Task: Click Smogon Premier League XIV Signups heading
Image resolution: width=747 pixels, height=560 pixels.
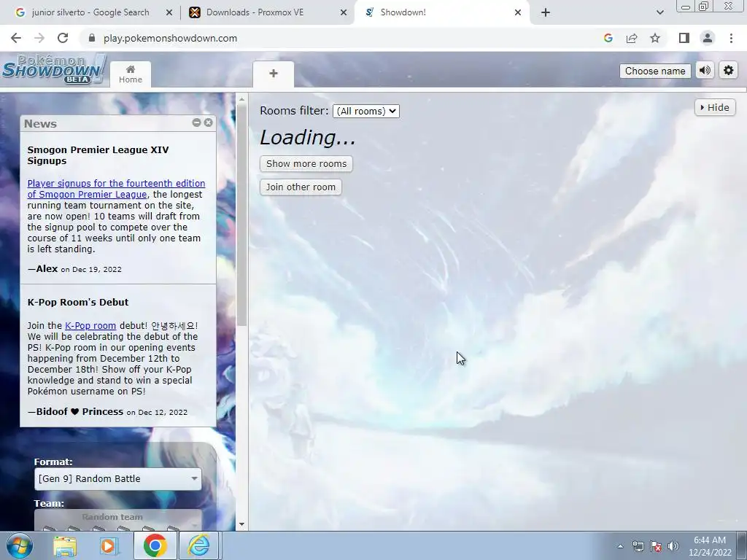Action: [x=98, y=155]
